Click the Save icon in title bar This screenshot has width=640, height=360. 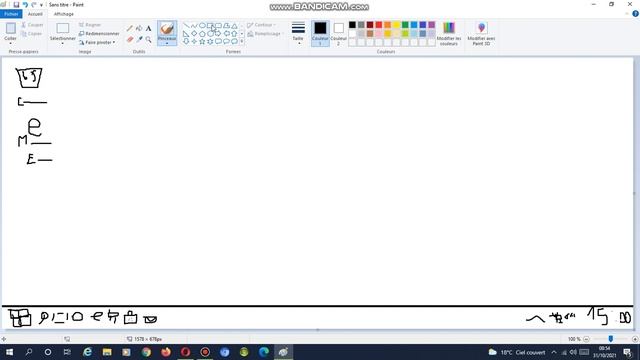pyautogui.click(x=16, y=4)
